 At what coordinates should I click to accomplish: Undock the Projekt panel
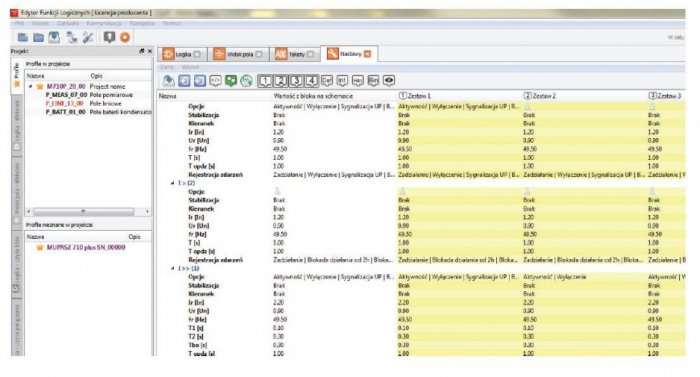pos(142,51)
